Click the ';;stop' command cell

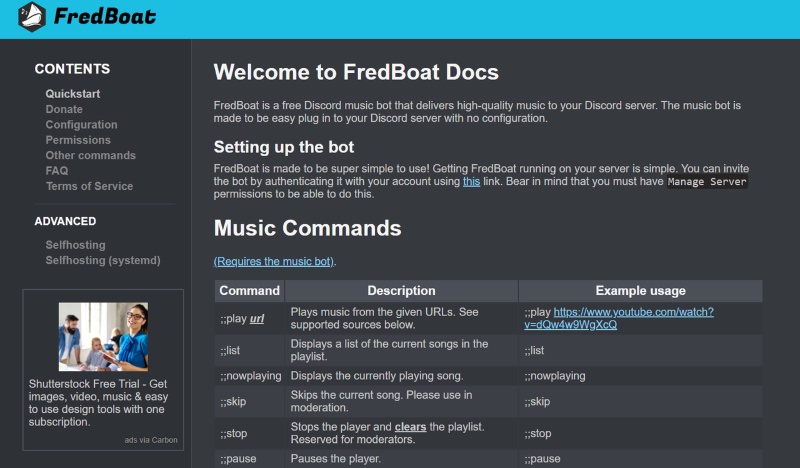point(249,433)
